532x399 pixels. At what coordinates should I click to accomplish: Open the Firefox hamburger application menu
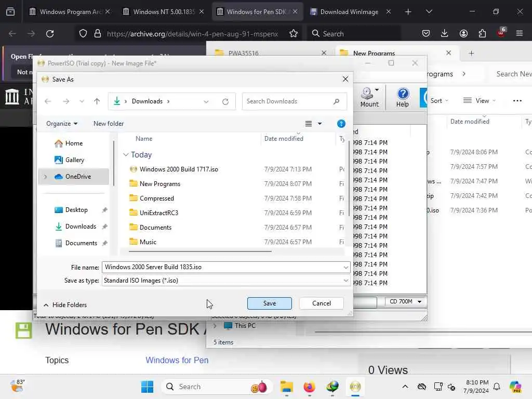click(x=519, y=33)
